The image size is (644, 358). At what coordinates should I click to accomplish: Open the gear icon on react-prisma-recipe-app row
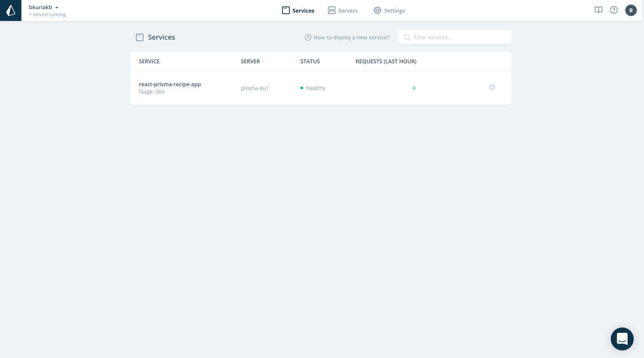(x=492, y=87)
